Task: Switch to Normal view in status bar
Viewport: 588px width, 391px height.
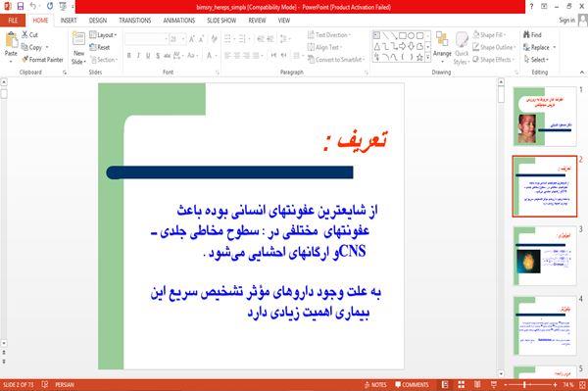Action: [x=445, y=384]
